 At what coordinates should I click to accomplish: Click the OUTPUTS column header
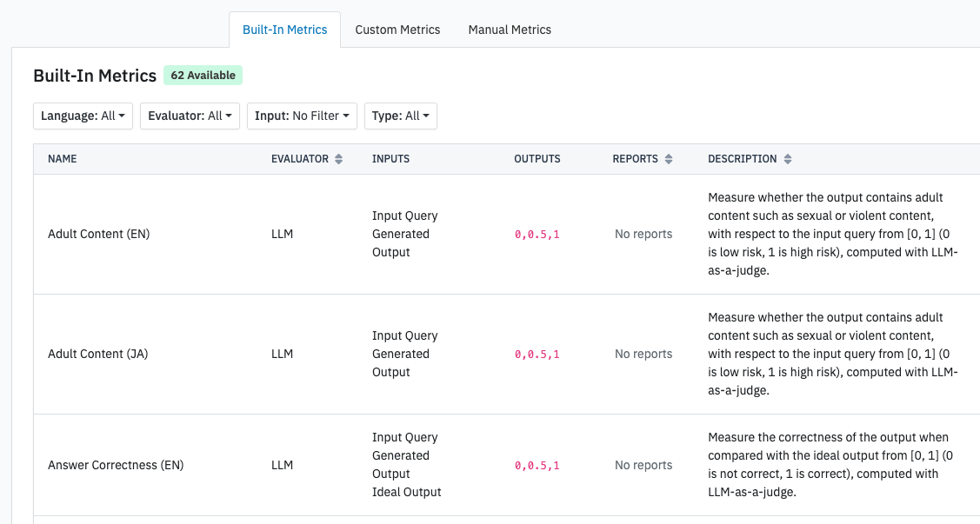tap(537, 159)
